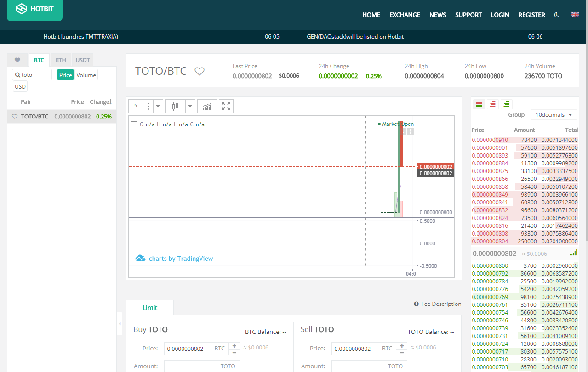
Task: Click the Volume button in the pair list
Action: coord(86,75)
